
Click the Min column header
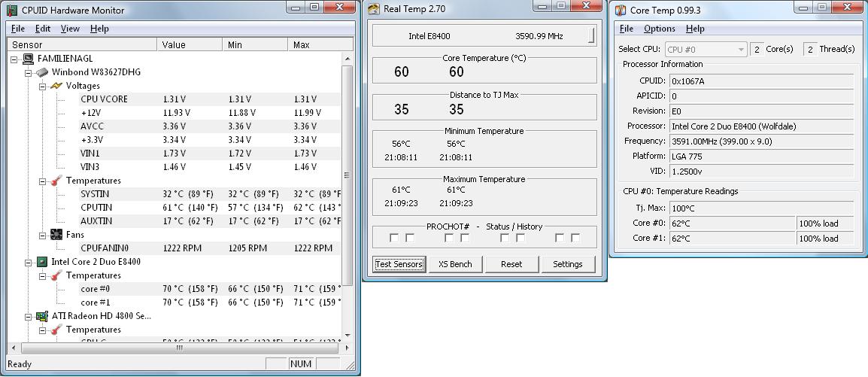pyautogui.click(x=255, y=45)
